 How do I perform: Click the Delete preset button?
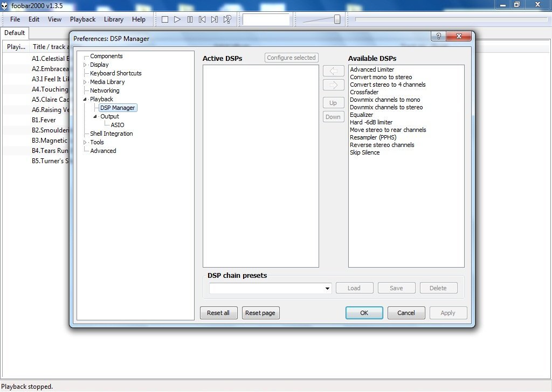(438, 288)
